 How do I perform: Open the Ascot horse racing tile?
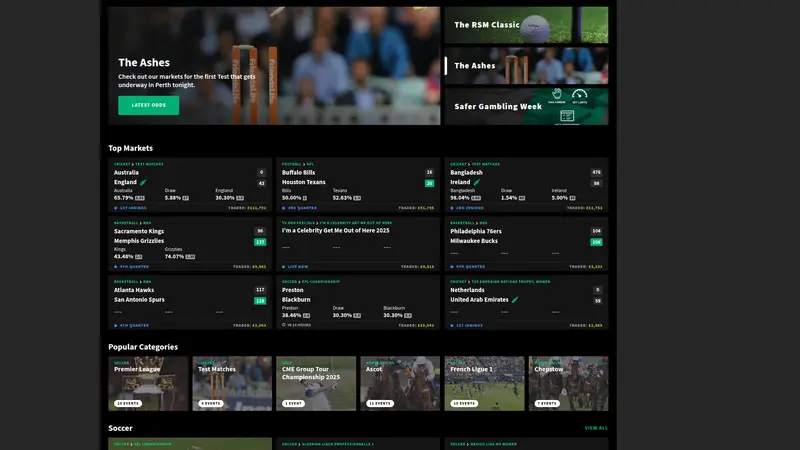click(400, 383)
